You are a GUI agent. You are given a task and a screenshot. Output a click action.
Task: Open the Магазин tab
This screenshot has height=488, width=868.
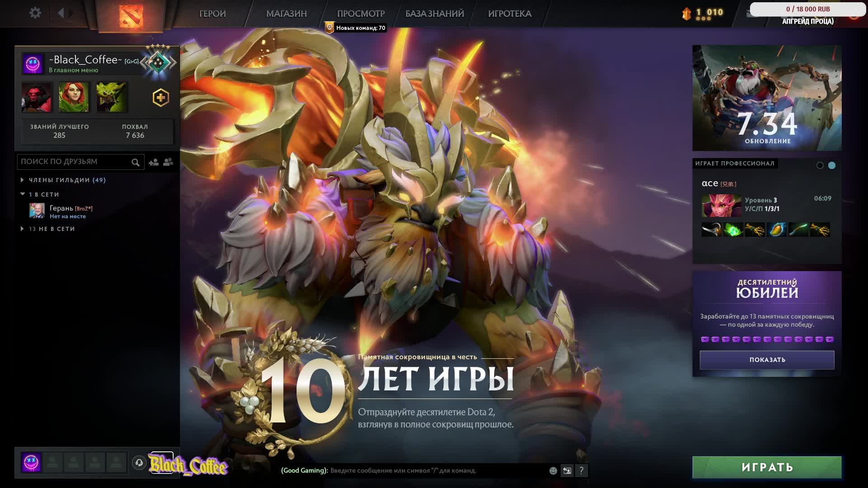(286, 14)
